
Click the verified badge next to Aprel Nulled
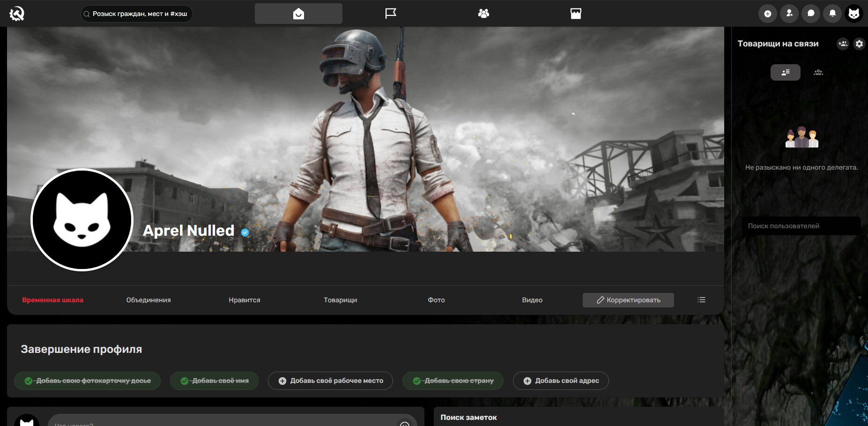[245, 232]
